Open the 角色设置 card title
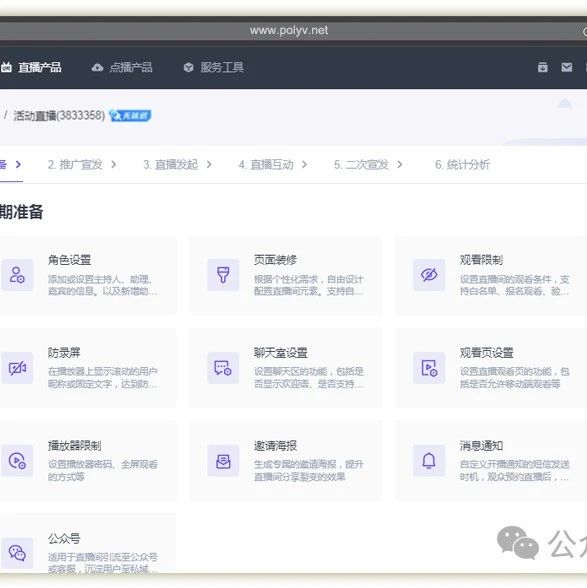Image resolution: width=587 pixels, height=588 pixels. coord(69,260)
